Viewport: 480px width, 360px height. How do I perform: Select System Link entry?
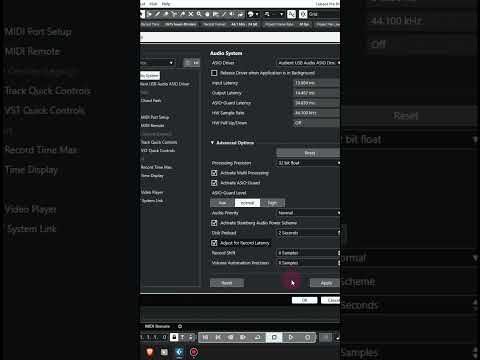[x=152, y=201]
